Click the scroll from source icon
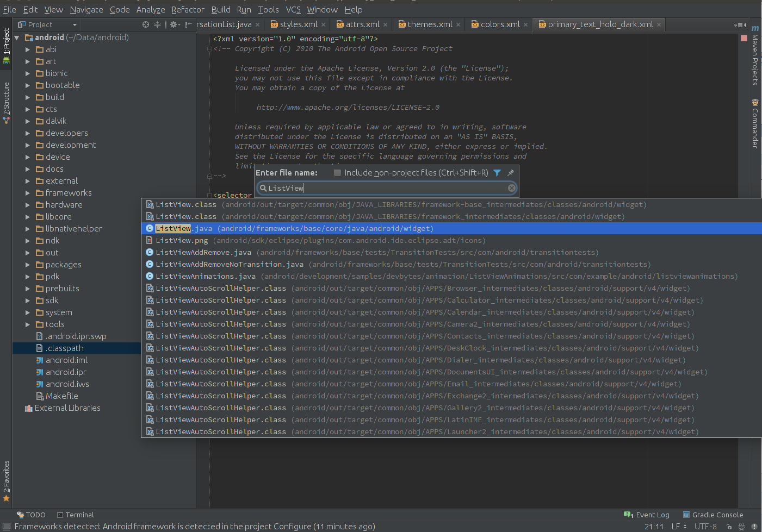This screenshot has height=532, width=762. point(146,24)
